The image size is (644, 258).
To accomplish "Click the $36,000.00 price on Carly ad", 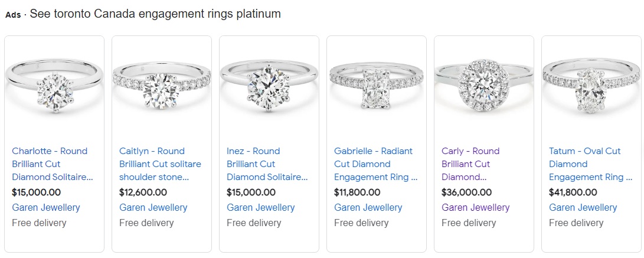I will tap(466, 192).
